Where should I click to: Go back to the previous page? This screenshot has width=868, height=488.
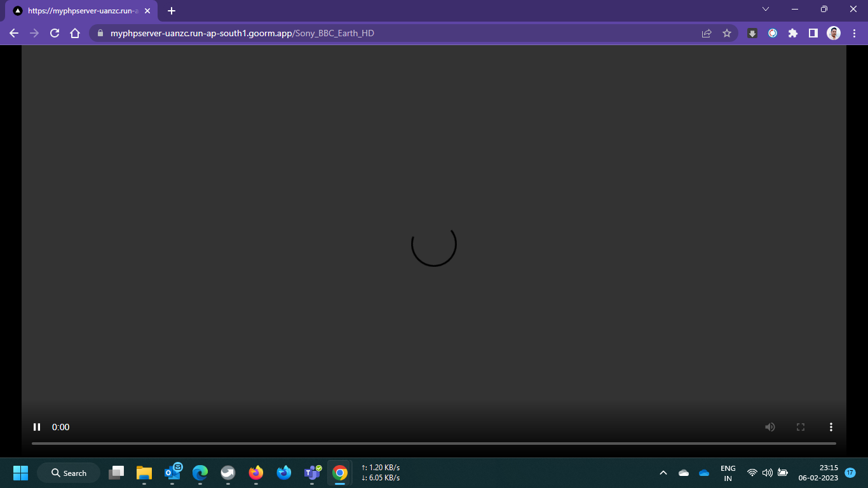(14, 33)
